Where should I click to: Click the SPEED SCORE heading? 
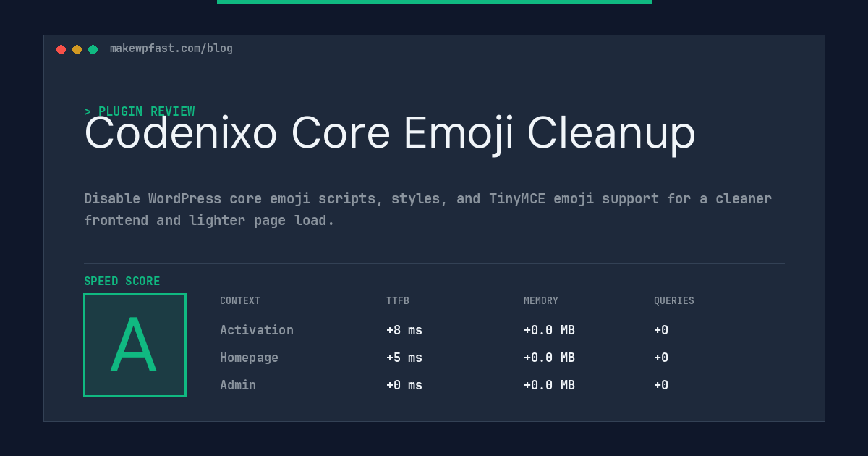[x=122, y=282]
